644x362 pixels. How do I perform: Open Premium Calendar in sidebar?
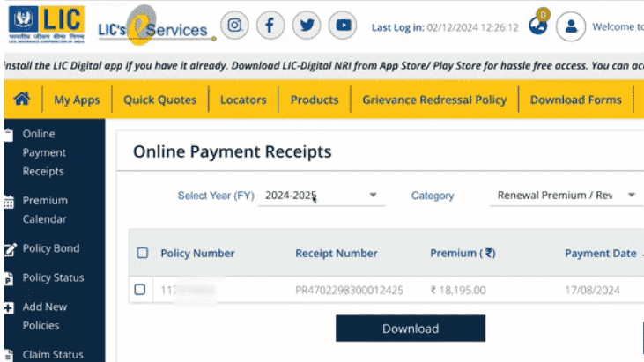coord(45,210)
